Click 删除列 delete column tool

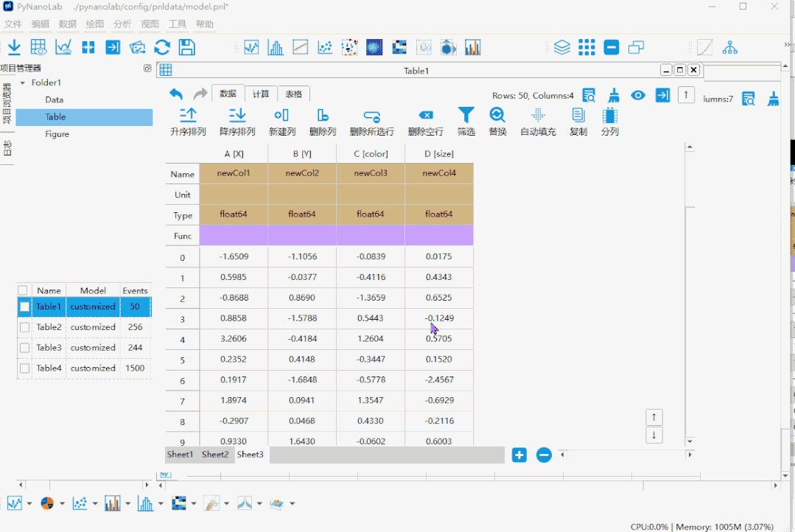(323, 122)
